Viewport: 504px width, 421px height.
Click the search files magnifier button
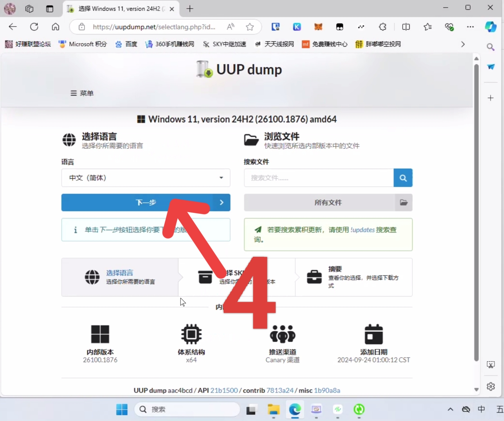pos(403,178)
